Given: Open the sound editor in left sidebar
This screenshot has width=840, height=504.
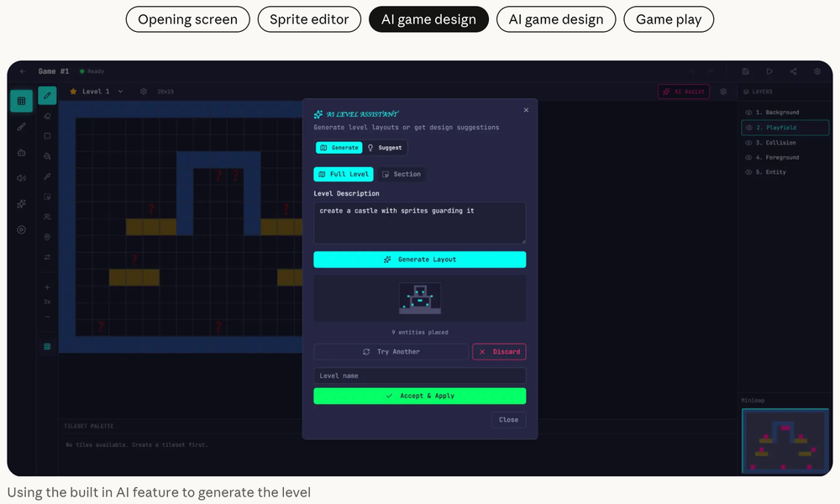Looking at the screenshot, I should tap(22, 178).
